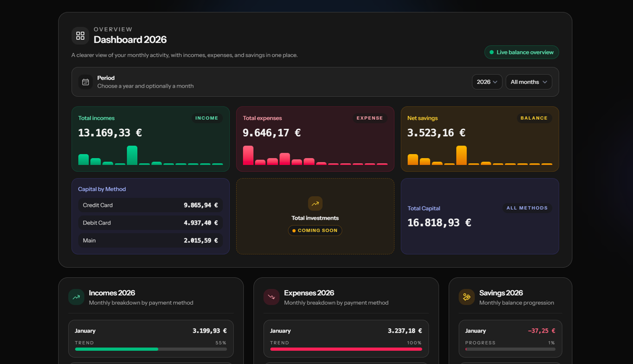Click the Savings 2026 heading
Image resolution: width=633 pixels, height=364 pixels.
tap(501, 293)
